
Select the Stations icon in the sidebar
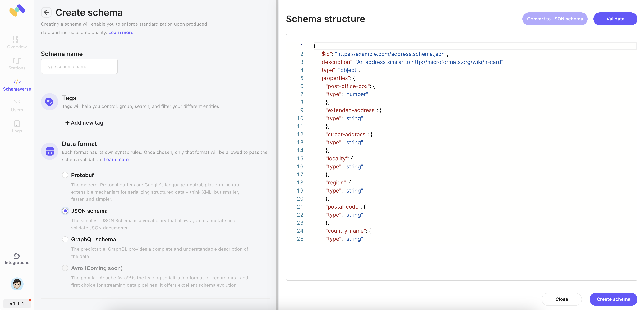point(17,64)
